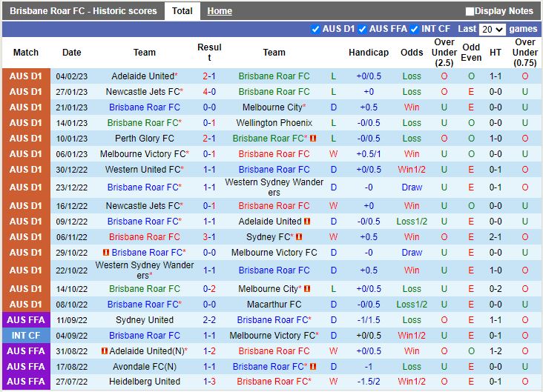Image resolution: width=543 pixels, height=392 pixels.
Task: Select AUS FFA label dated 11/09/22
Action: (x=26, y=320)
